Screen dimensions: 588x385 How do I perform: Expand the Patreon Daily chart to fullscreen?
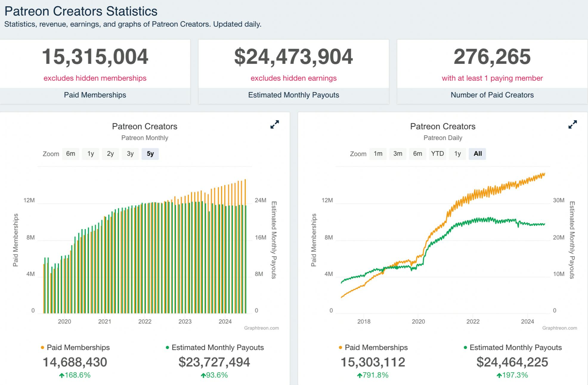pos(572,125)
